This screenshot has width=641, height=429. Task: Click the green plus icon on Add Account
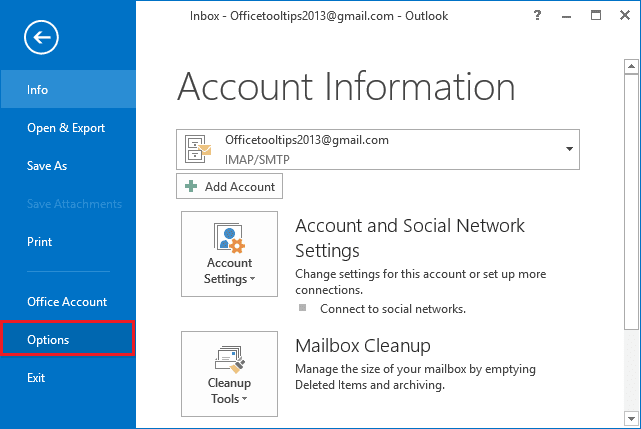[191, 186]
